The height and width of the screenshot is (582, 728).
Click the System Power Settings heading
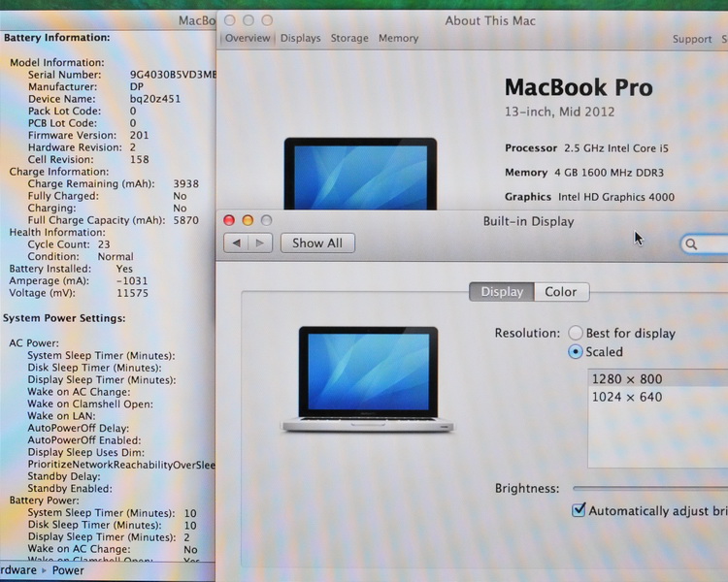[64, 318]
